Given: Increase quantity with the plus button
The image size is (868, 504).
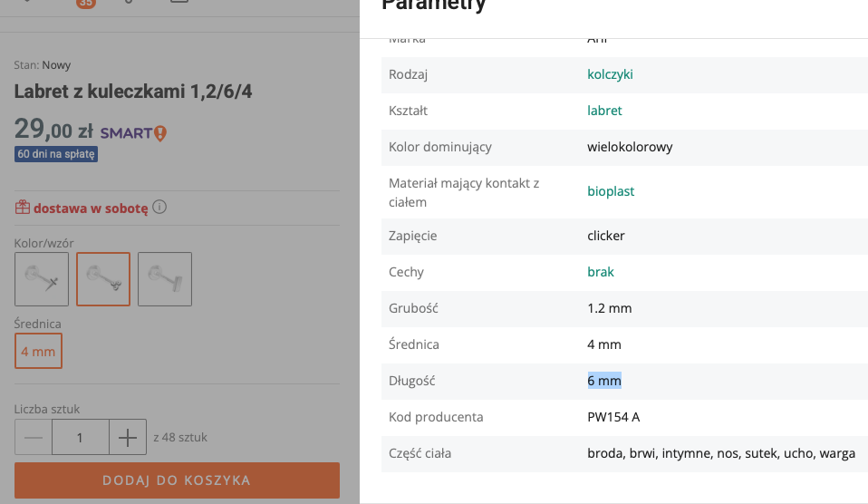Looking at the screenshot, I should (128, 438).
